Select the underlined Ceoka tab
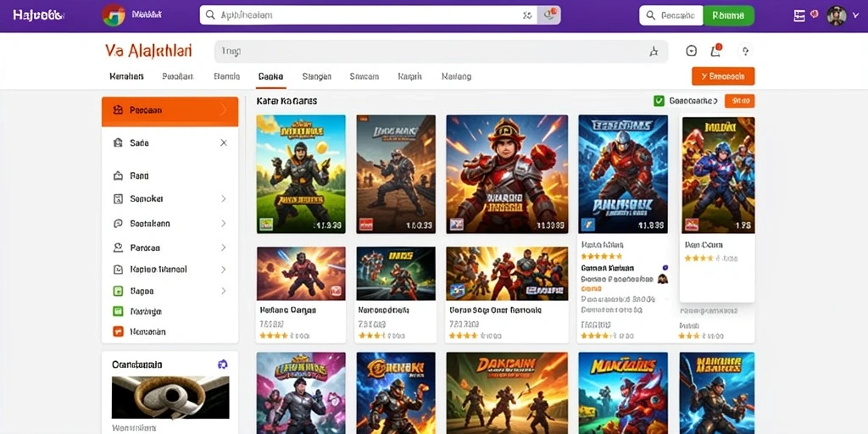 tap(270, 76)
